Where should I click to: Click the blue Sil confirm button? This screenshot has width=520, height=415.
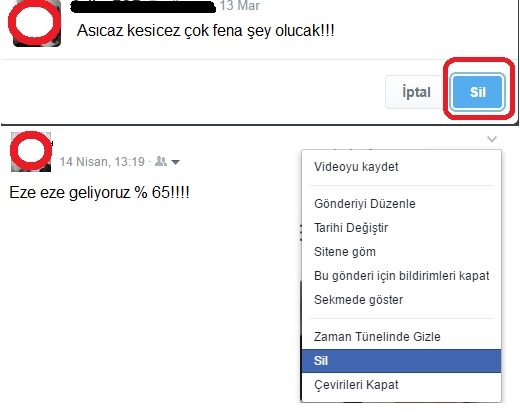[477, 92]
